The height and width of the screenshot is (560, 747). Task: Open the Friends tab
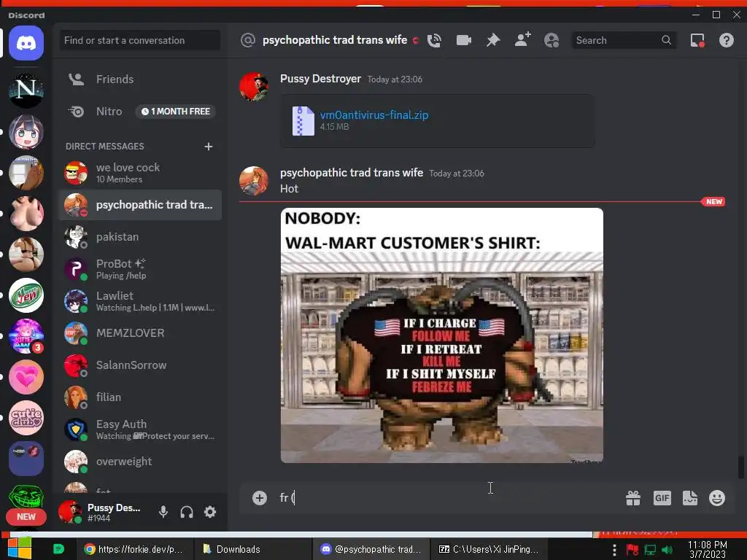click(x=140, y=79)
